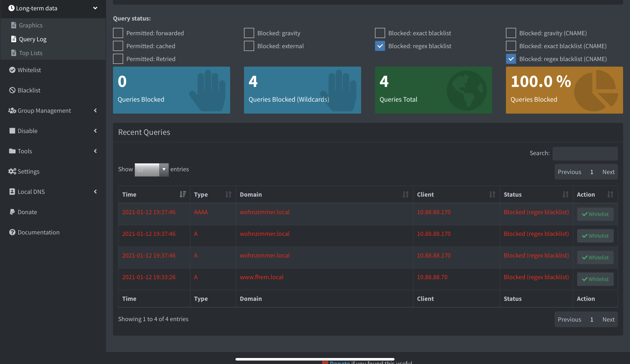The image size is (630, 364).
Task: Whitelist the www.fhem.local query
Action: click(x=595, y=279)
